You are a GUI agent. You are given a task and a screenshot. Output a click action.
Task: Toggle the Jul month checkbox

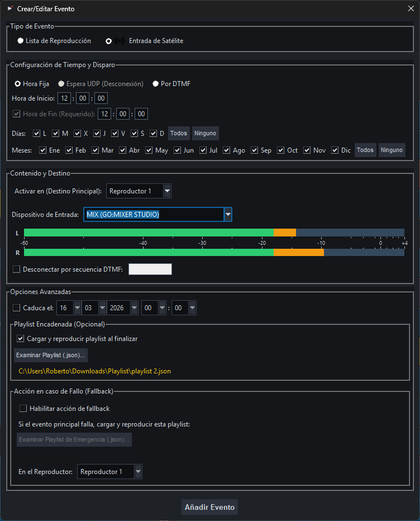(203, 150)
